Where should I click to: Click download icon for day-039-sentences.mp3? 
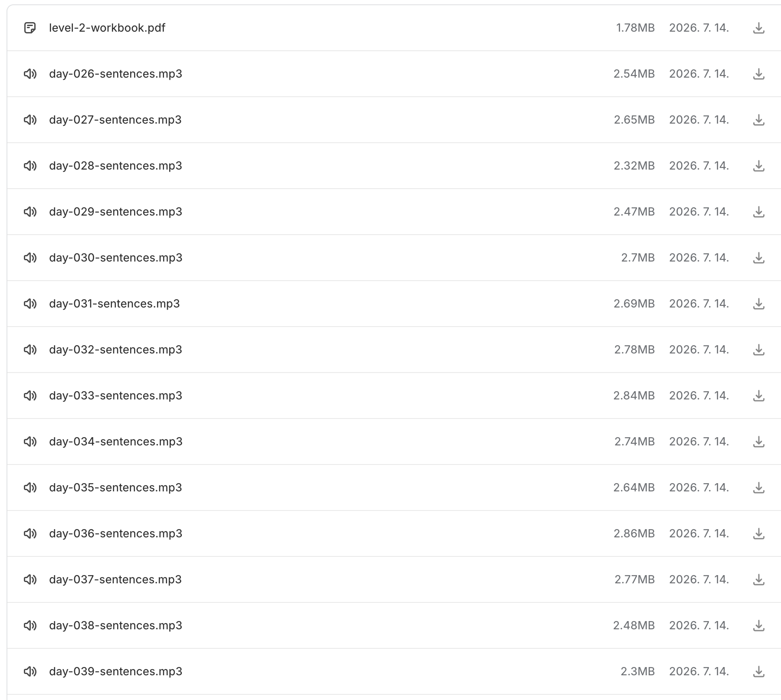[x=758, y=672]
